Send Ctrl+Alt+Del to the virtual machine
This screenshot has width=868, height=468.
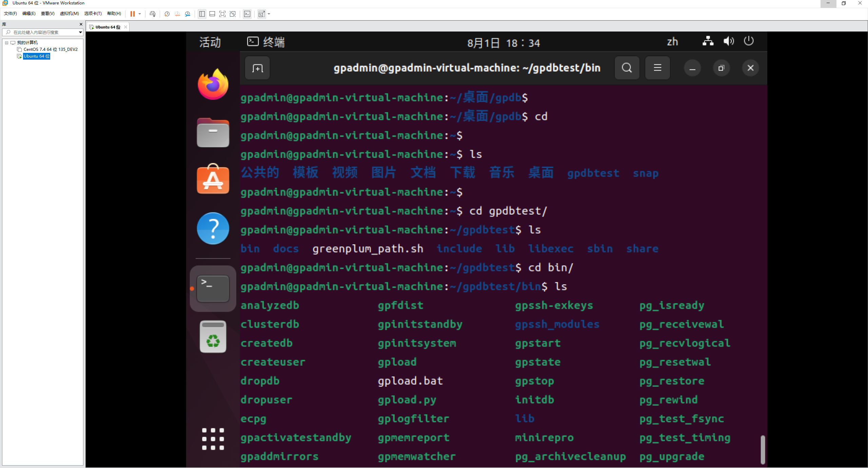click(153, 14)
